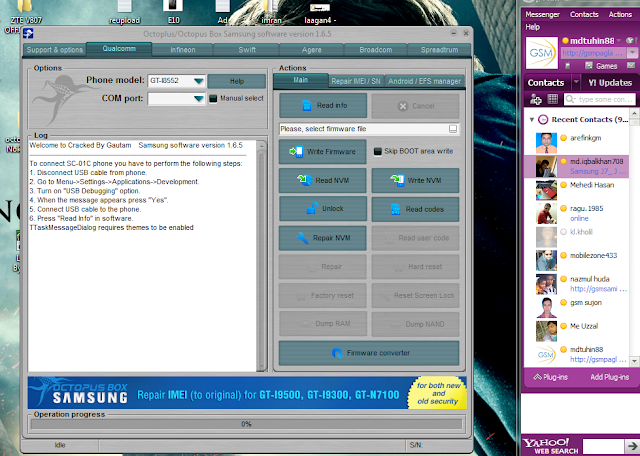
Task: Open the Phone model dropdown
Action: click(x=199, y=81)
